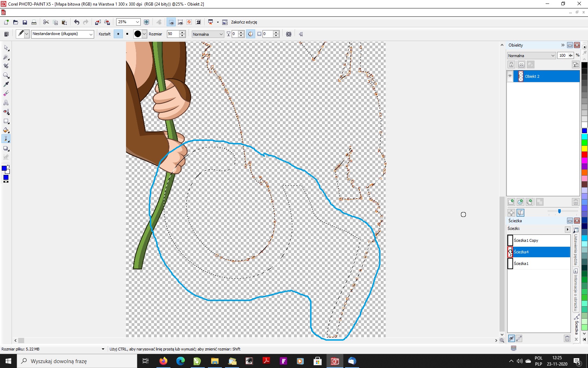Delete the object with the Obiekty trash icon
The width and height of the screenshot is (588, 368).
pyautogui.click(x=575, y=202)
